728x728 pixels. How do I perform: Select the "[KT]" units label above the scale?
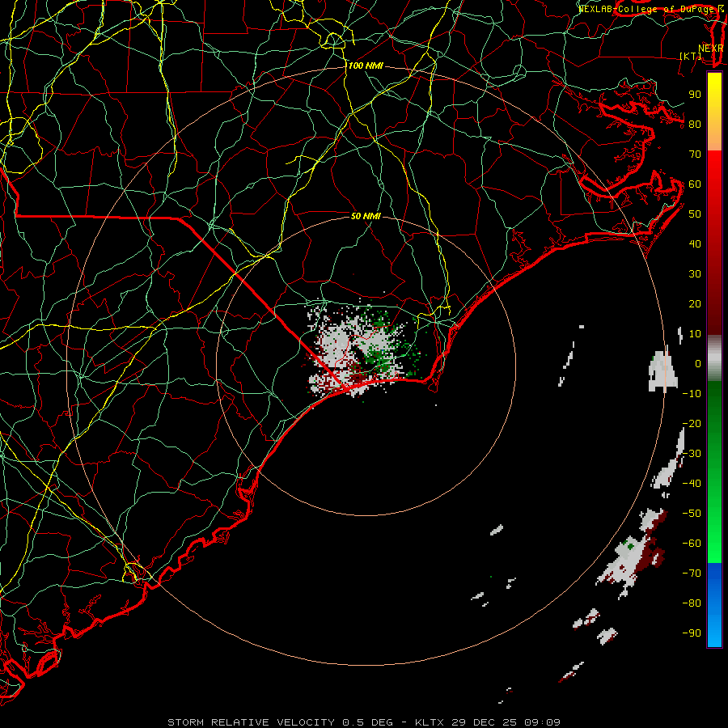pyautogui.click(x=691, y=56)
